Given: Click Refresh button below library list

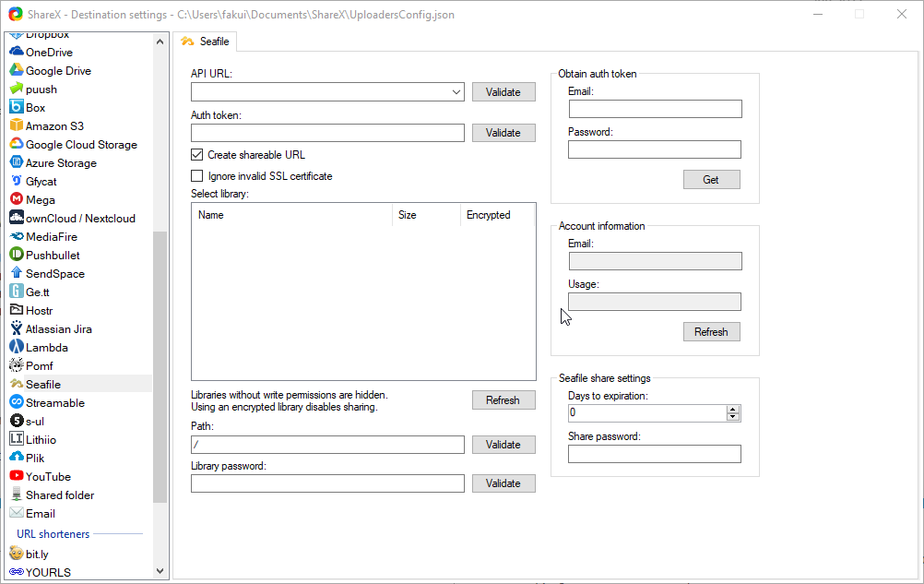Looking at the screenshot, I should click(503, 400).
